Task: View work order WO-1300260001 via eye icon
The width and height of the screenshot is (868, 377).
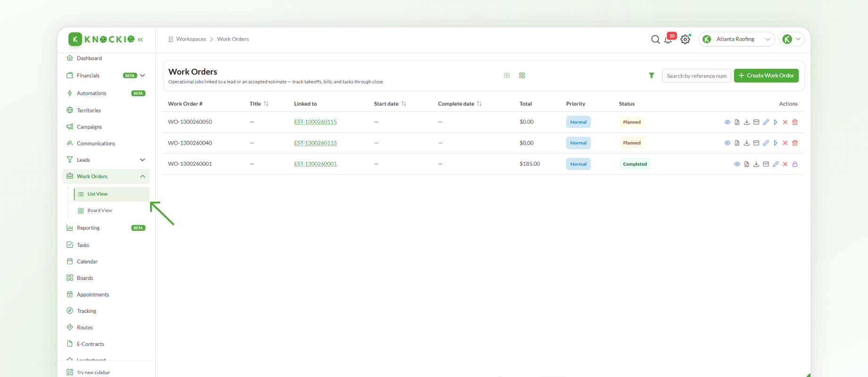Action: point(737,164)
